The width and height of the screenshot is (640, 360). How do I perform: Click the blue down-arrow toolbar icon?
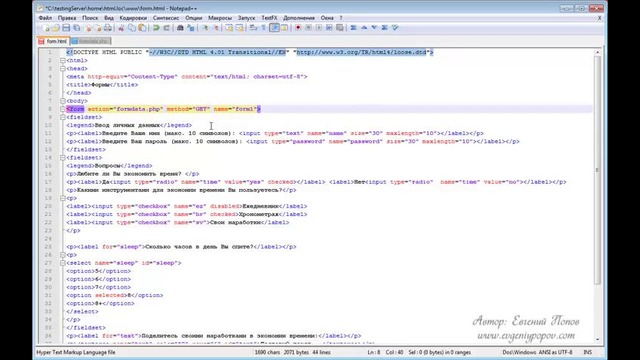pyautogui.click(x=374, y=28)
